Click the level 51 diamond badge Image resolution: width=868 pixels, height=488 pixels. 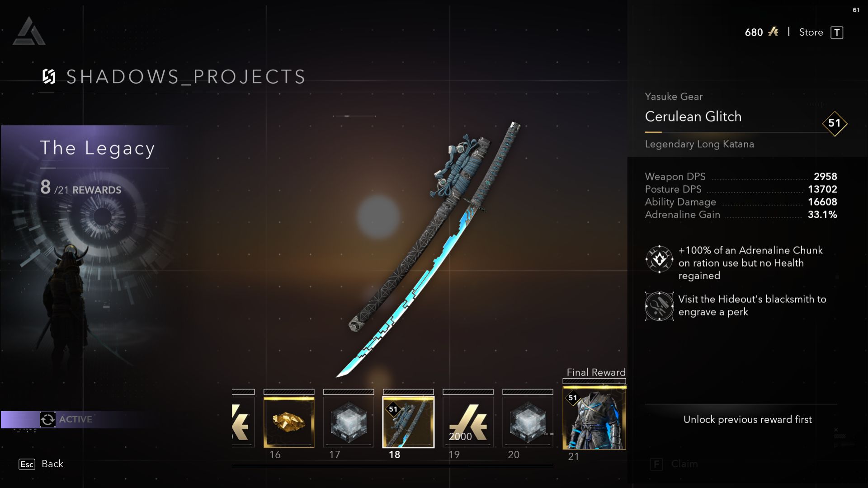pyautogui.click(x=834, y=123)
